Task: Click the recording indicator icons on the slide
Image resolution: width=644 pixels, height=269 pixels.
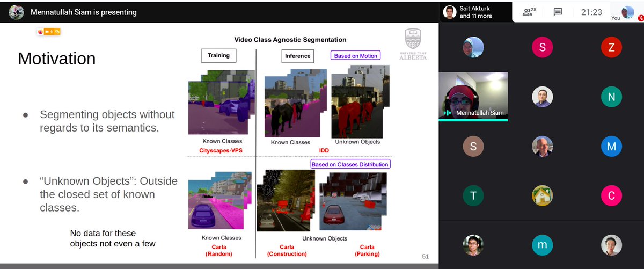Action: (48, 32)
